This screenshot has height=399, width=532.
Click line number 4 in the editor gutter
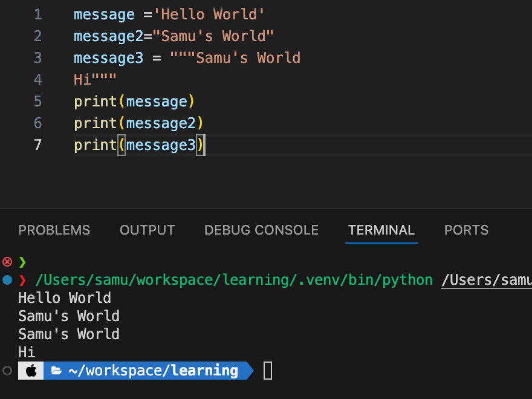coord(37,79)
